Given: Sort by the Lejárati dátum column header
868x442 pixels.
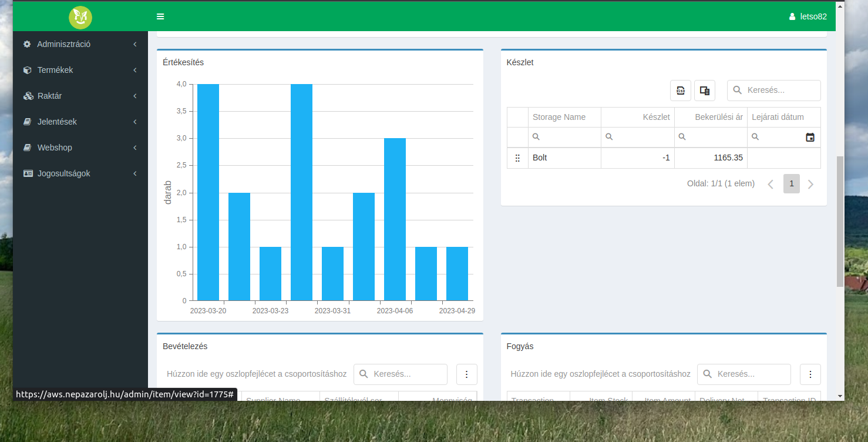Looking at the screenshot, I should (x=784, y=117).
